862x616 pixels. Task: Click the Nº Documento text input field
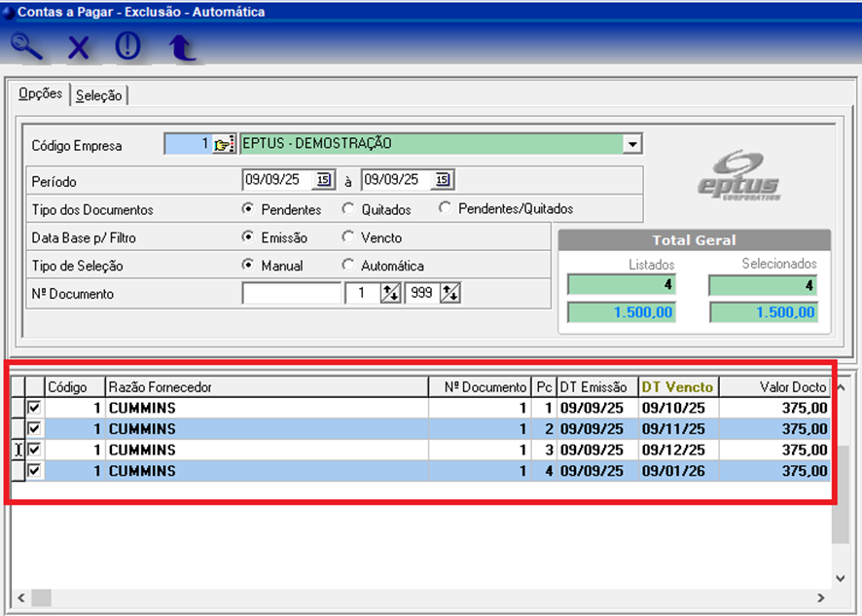[292, 293]
